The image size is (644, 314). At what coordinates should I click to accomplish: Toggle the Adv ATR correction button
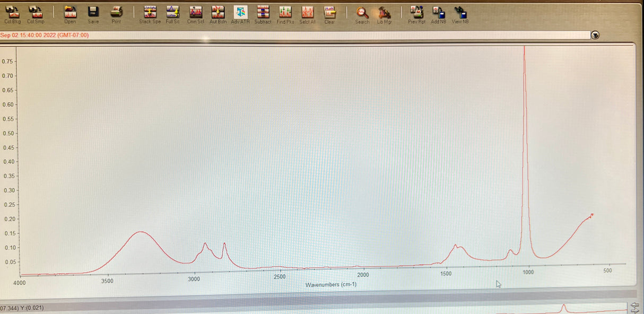coord(240,14)
